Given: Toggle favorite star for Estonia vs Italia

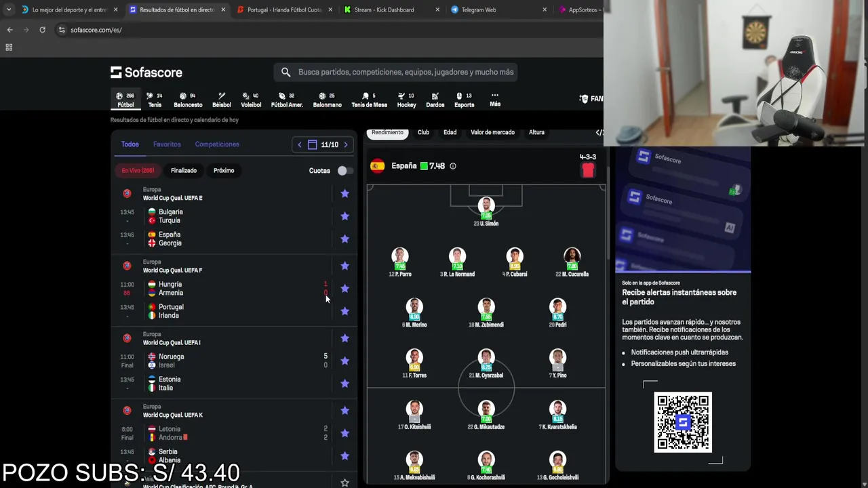Looking at the screenshot, I should [344, 384].
